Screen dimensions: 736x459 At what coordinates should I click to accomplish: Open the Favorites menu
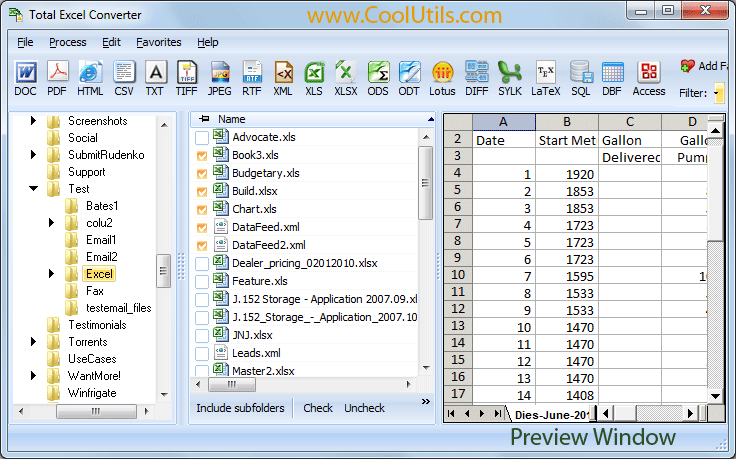[x=159, y=42]
